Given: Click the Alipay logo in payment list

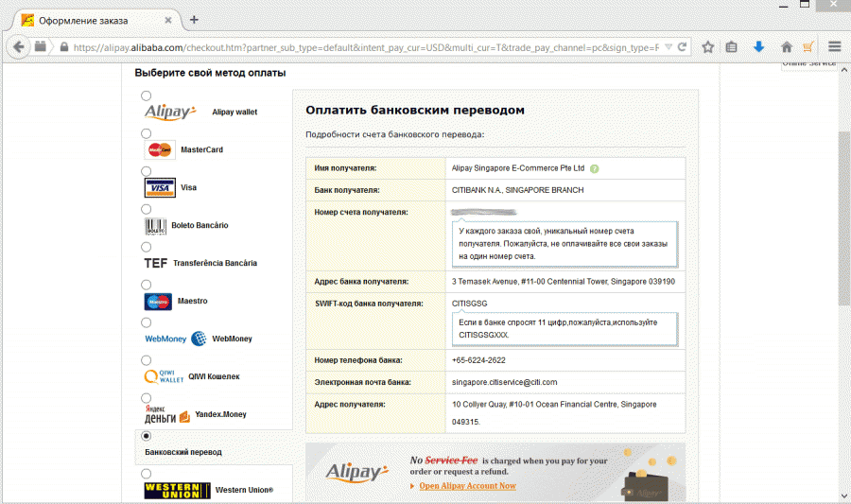Looking at the screenshot, I should tap(170, 112).
